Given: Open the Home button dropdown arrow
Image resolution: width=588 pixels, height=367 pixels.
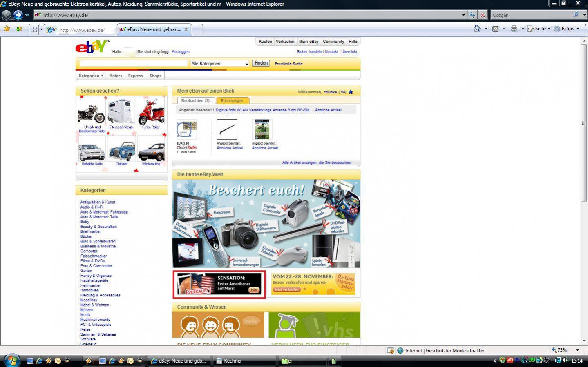Looking at the screenshot, I should click(486, 29).
